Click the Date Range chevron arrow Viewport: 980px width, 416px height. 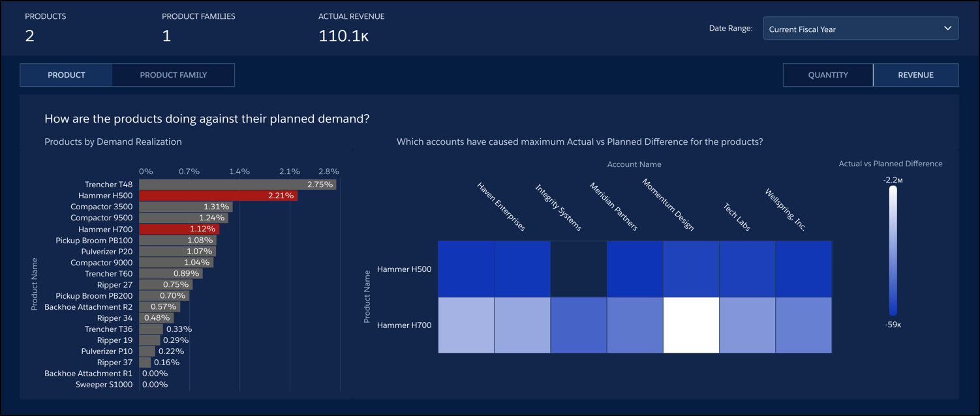pos(947,29)
